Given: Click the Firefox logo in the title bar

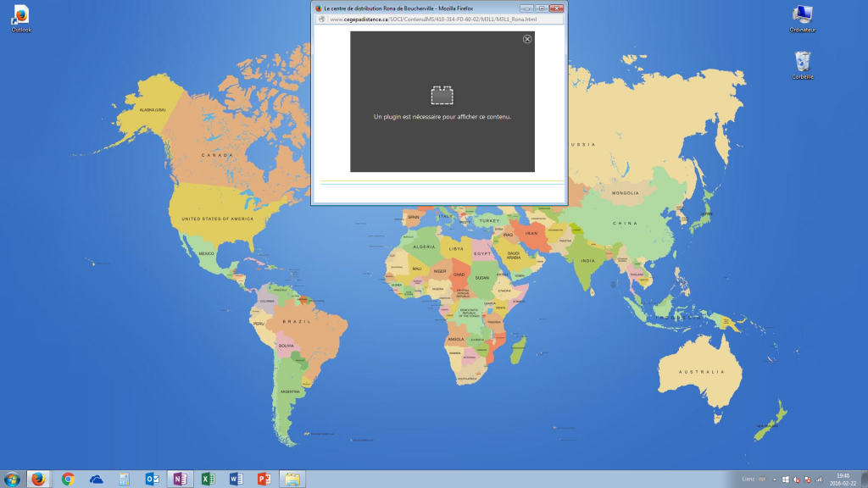Looking at the screenshot, I should click(x=319, y=8).
